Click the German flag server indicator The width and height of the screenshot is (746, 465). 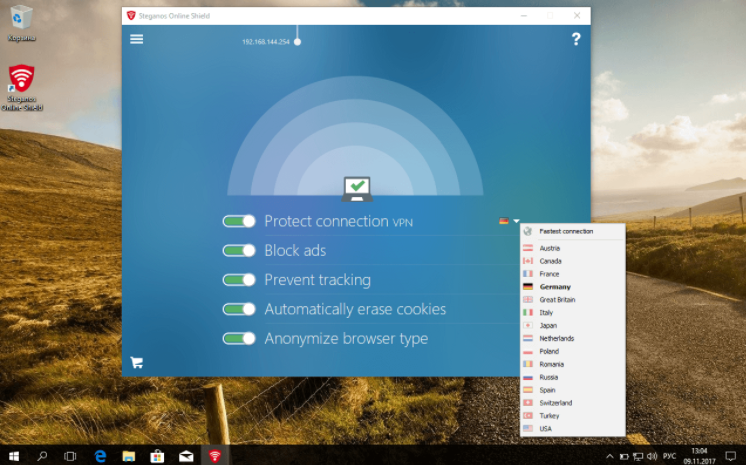click(x=504, y=221)
